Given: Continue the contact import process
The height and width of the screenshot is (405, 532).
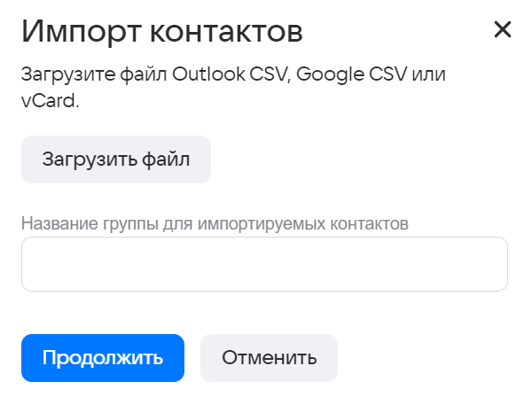Looking at the screenshot, I should [103, 358].
